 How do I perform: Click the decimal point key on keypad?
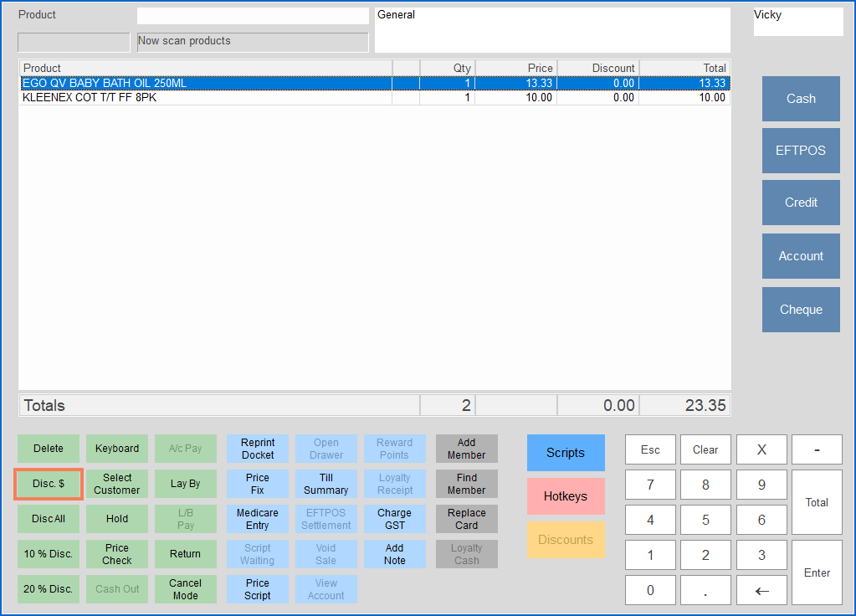[x=705, y=590]
